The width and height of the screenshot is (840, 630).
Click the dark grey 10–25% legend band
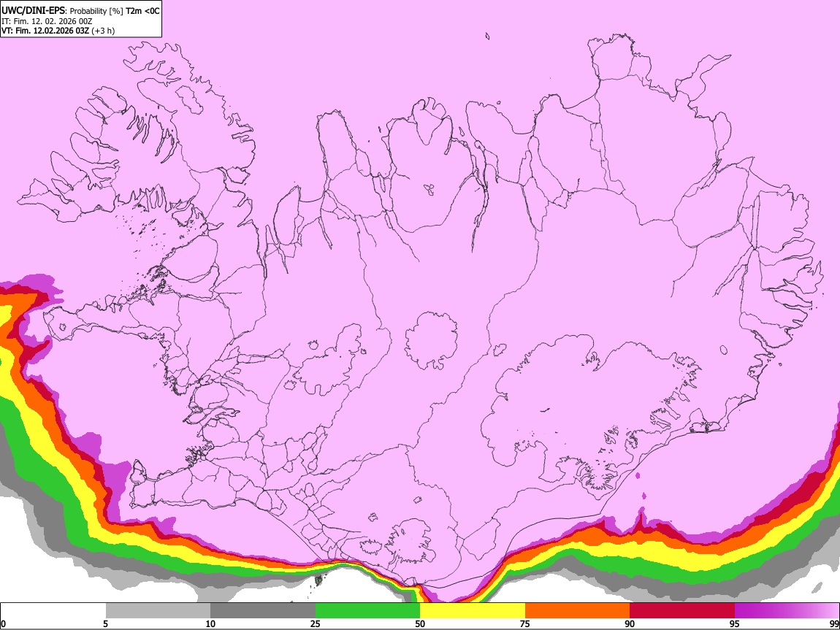(x=263, y=611)
